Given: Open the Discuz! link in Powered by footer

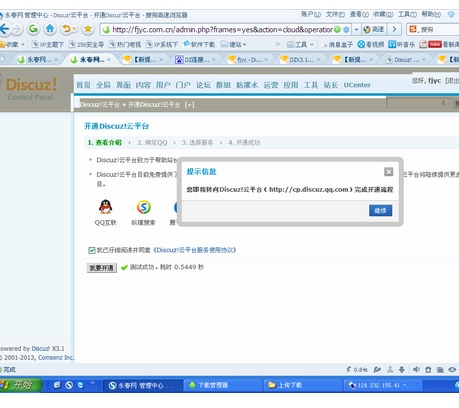Looking at the screenshot, I should point(41,349).
